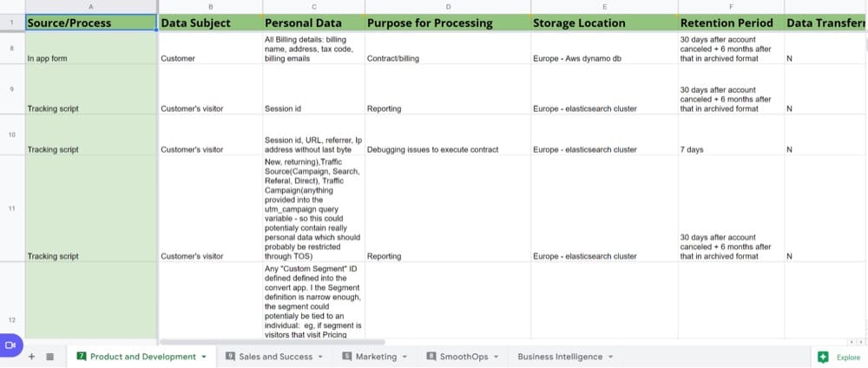The width and height of the screenshot is (868, 368).
Task: Click comment badge on Product and Development tab
Action: pyautogui.click(x=82, y=357)
